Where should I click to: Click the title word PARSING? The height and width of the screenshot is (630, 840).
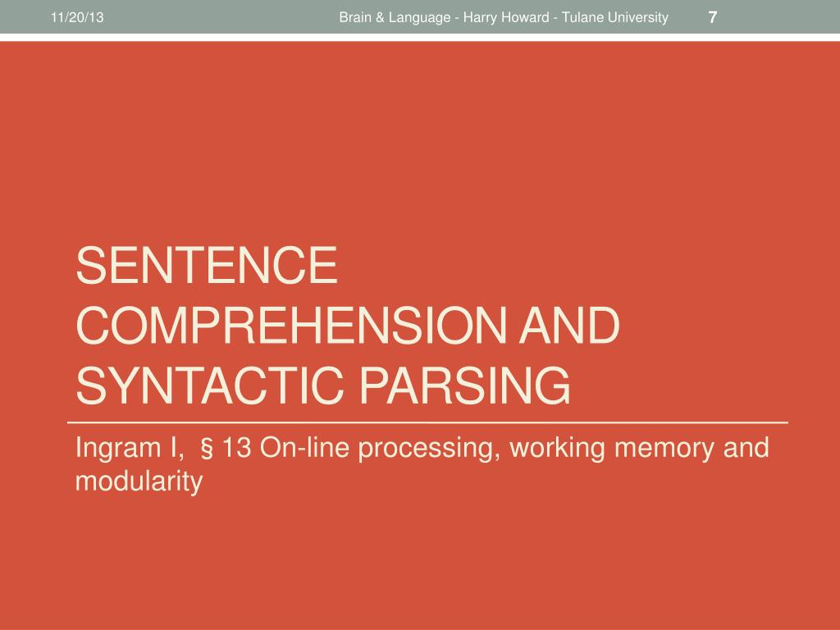pyautogui.click(x=464, y=386)
